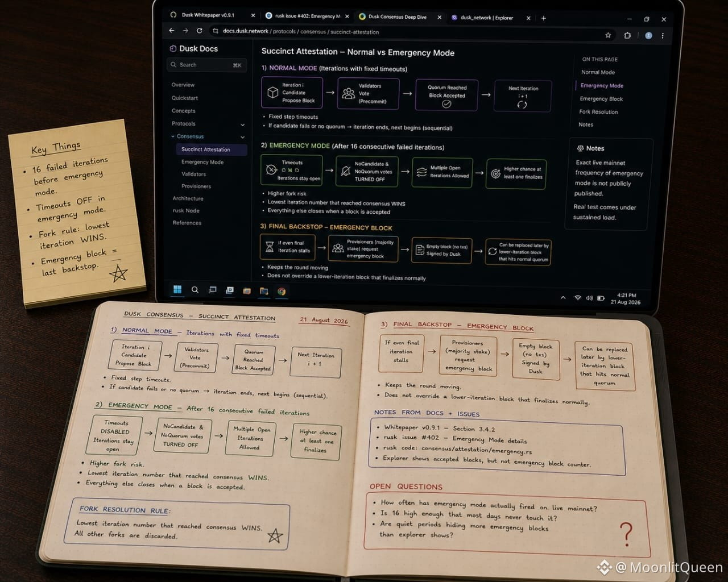Open the taskbar clock and date
The image size is (728, 582).
pyautogui.click(x=626, y=299)
